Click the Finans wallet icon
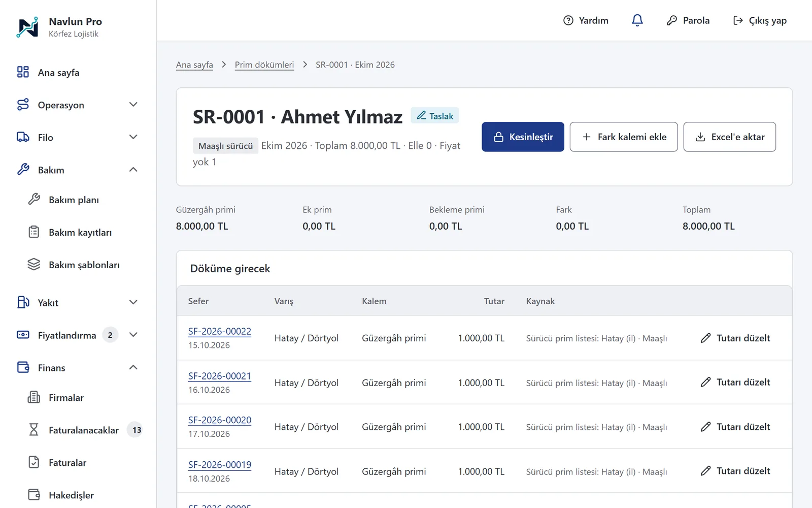812x508 pixels. pos(23,367)
